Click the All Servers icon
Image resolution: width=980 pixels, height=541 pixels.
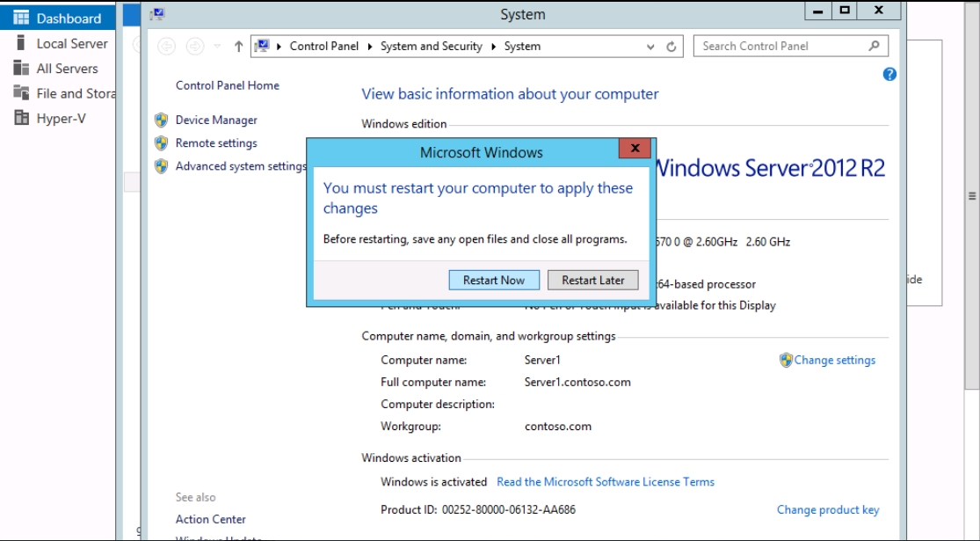tap(21, 68)
